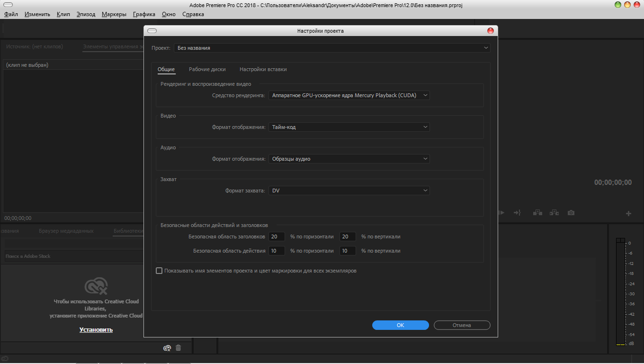Click title safe horizontal percentage field
The height and width of the screenshot is (364, 644).
[x=277, y=237]
